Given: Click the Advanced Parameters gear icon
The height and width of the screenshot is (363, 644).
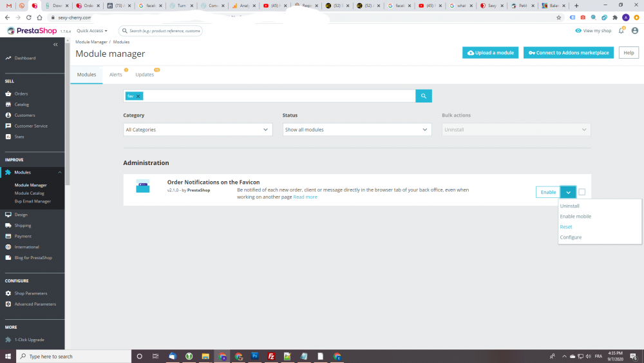Looking at the screenshot, I should tap(8, 304).
